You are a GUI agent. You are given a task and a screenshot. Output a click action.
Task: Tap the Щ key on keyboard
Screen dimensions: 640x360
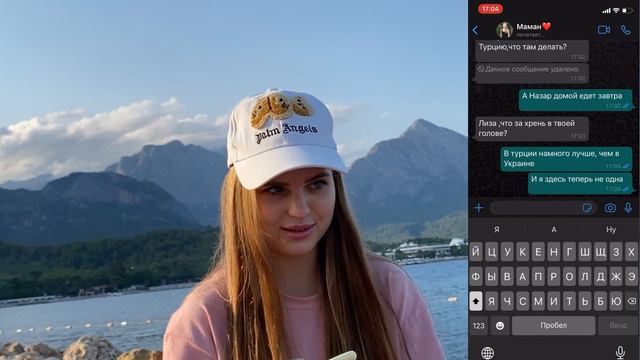tap(600, 252)
